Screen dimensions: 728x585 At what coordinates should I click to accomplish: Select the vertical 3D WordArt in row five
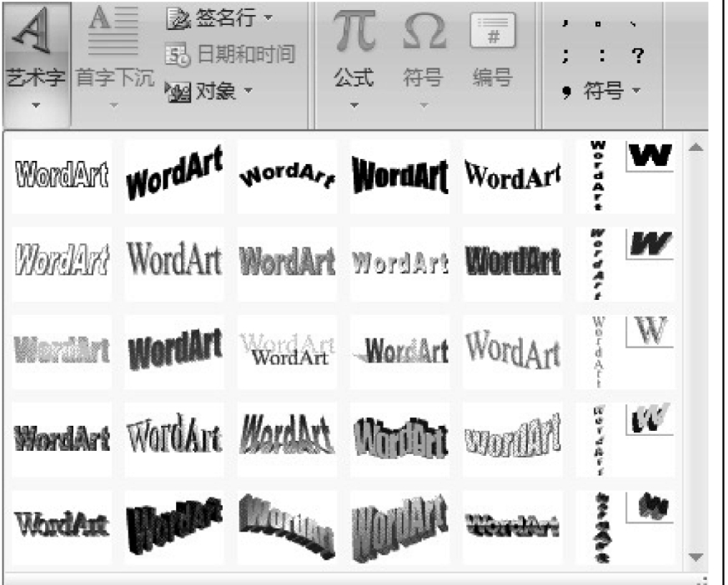(601, 527)
